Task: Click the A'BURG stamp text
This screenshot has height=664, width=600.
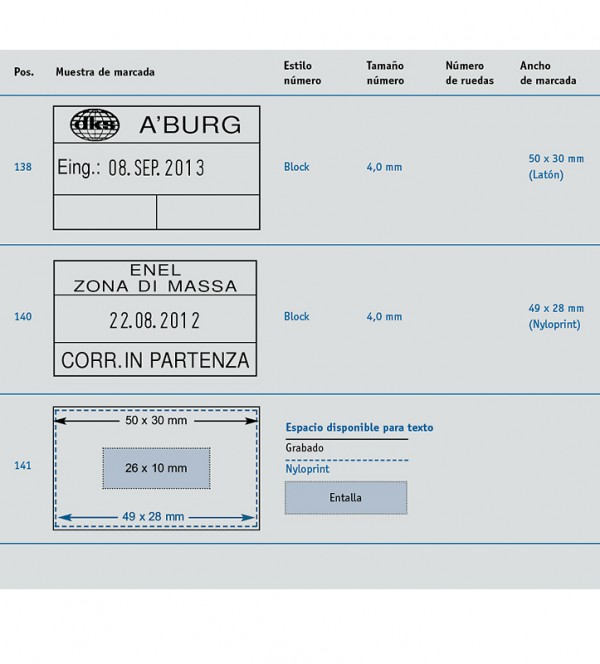Action: pyautogui.click(x=191, y=125)
